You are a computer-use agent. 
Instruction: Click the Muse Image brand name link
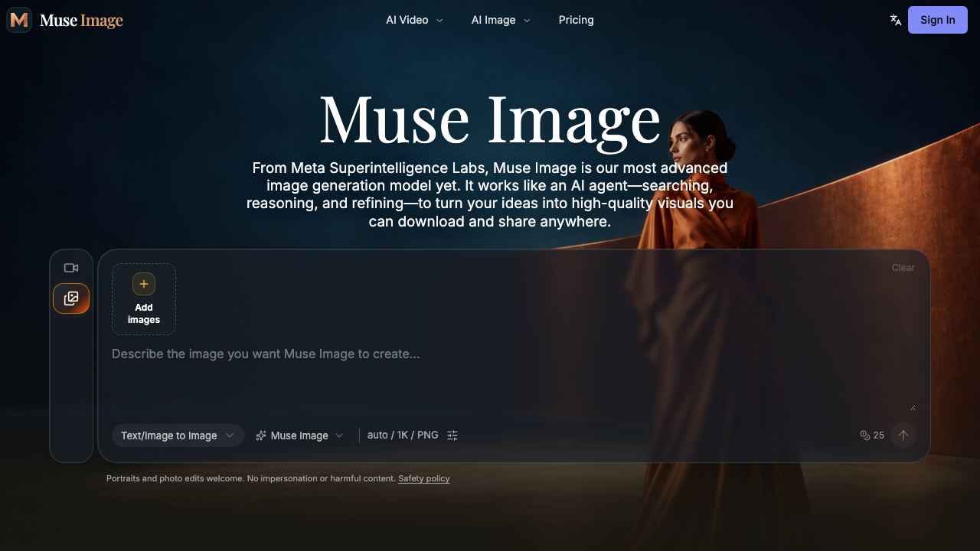pos(81,20)
